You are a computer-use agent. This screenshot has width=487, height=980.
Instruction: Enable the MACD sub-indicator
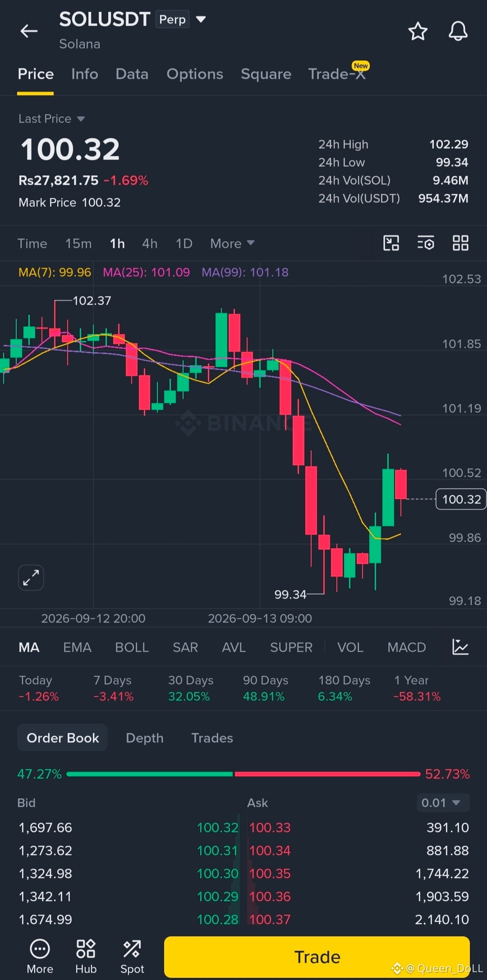point(407,647)
